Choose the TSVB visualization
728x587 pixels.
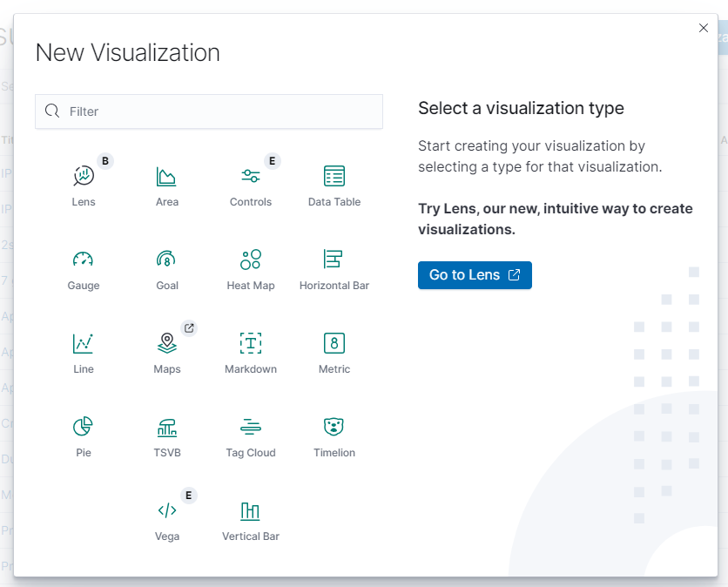167,428
